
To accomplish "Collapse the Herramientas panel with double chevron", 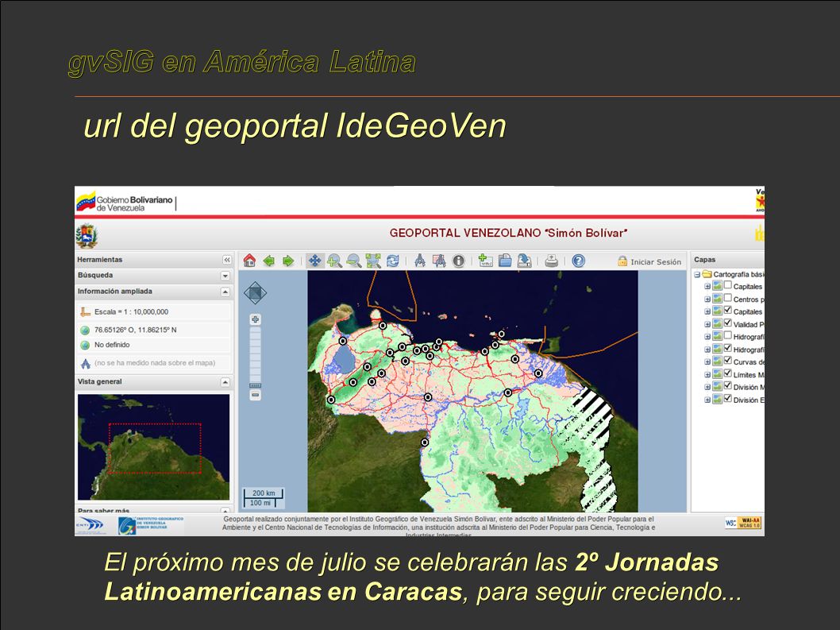I will (227, 260).
